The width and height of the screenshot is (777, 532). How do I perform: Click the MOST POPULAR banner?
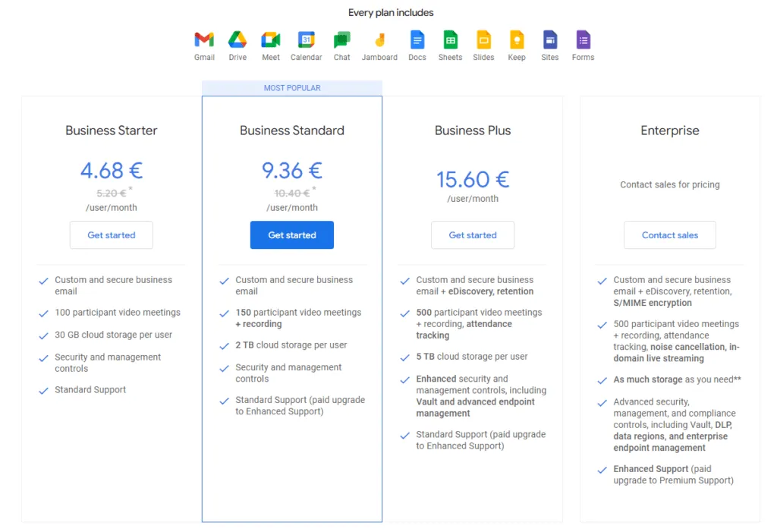pos(292,88)
